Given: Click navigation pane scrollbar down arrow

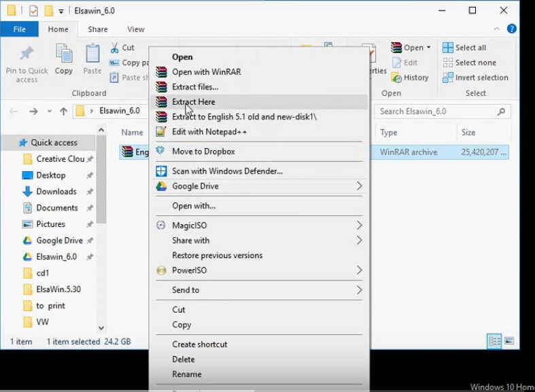Looking at the screenshot, I should [x=101, y=328].
